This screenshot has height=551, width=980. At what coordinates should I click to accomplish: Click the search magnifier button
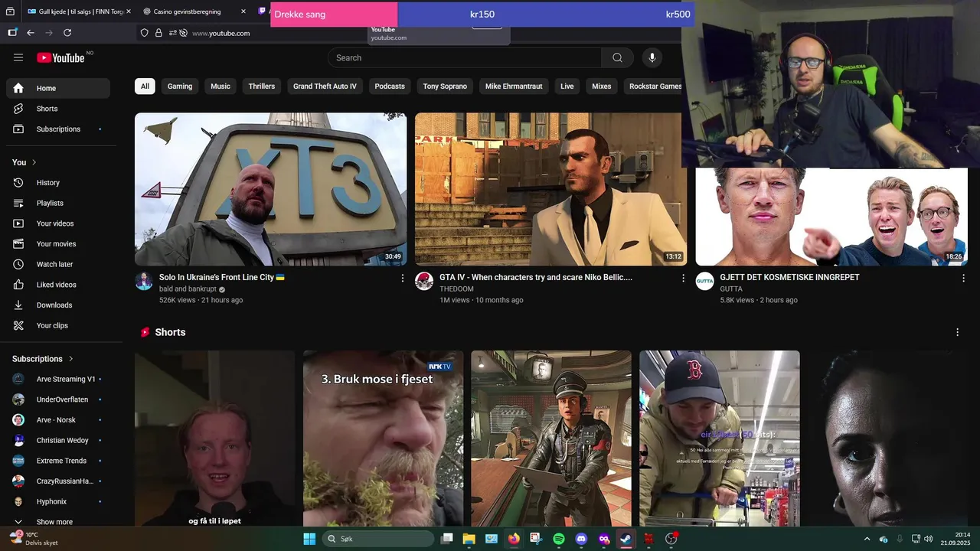pos(617,57)
